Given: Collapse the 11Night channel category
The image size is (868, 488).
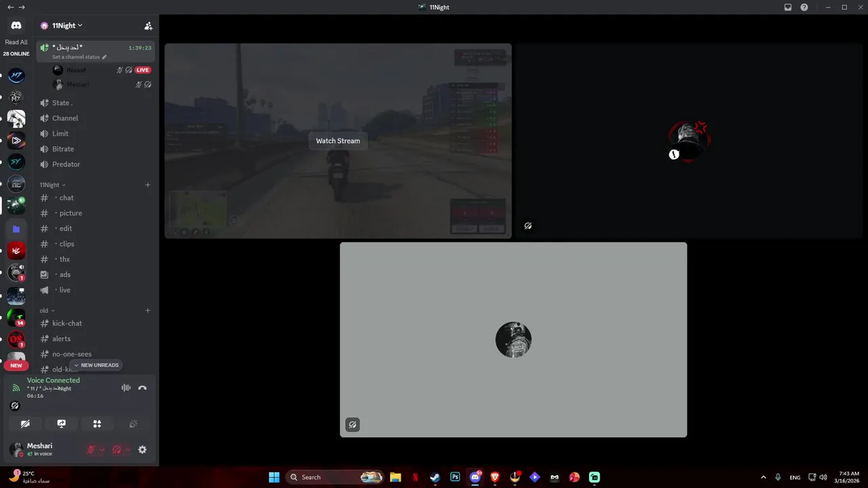Looking at the screenshot, I should 52,185.
